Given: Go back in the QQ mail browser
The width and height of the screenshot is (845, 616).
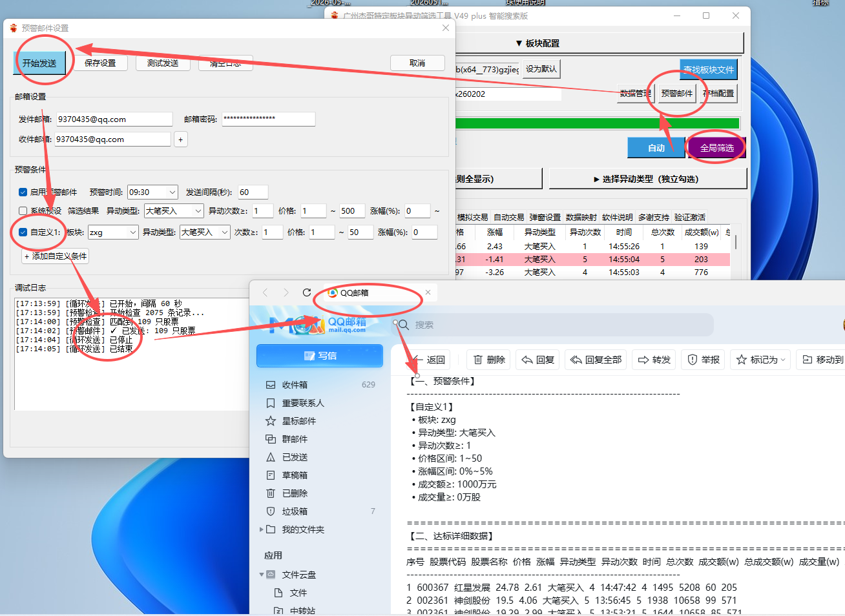Looking at the screenshot, I should click(x=266, y=293).
